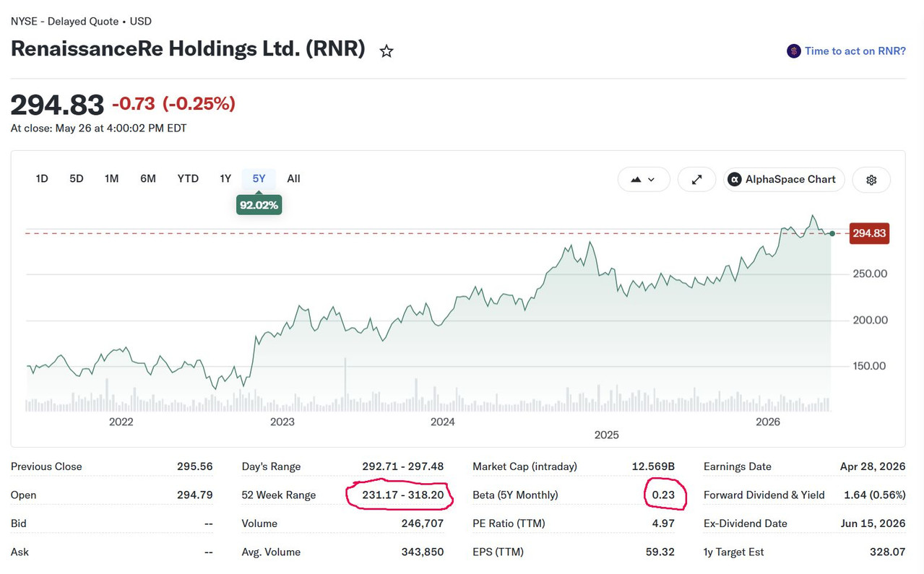Viewport: 924px width, 574px height.
Task: Click the 2026 label on chart axis
Action: 768,422
